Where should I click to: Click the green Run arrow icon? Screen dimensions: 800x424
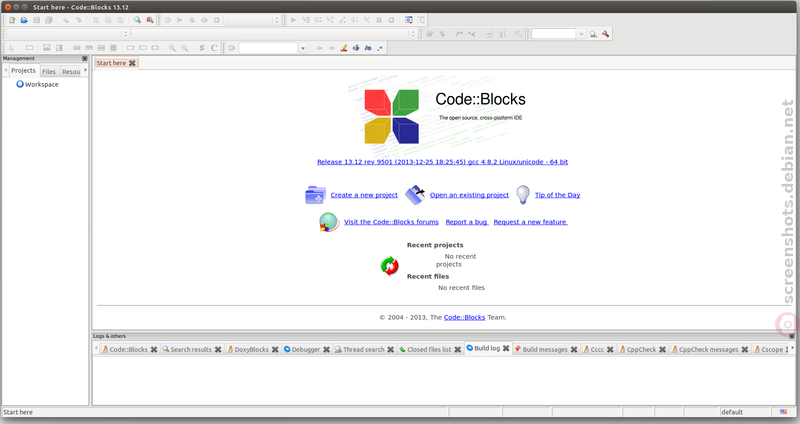click(x=180, y=20)
